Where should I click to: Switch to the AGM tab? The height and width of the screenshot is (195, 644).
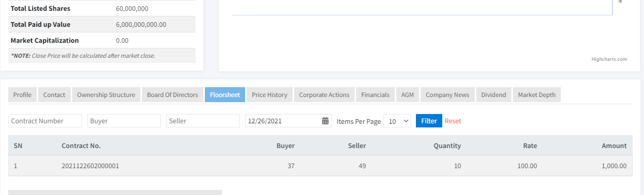click(408, 95)
